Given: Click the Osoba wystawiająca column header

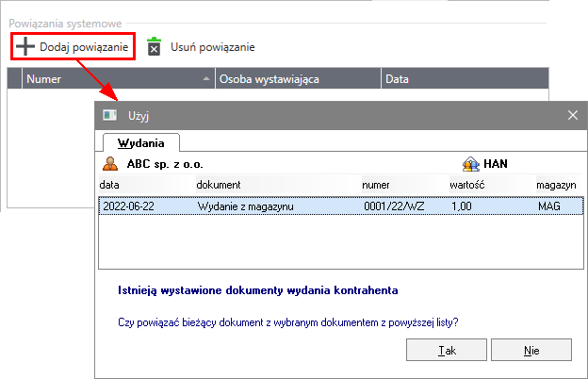Looking at the screenshot, I should tap(298, 79).
